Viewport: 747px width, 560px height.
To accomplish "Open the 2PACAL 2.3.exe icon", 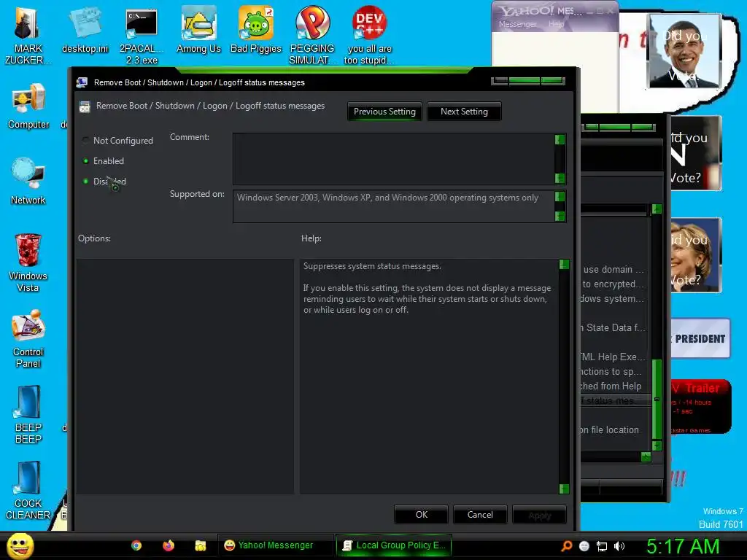I will pyautogui.click(x=142, y=35).
